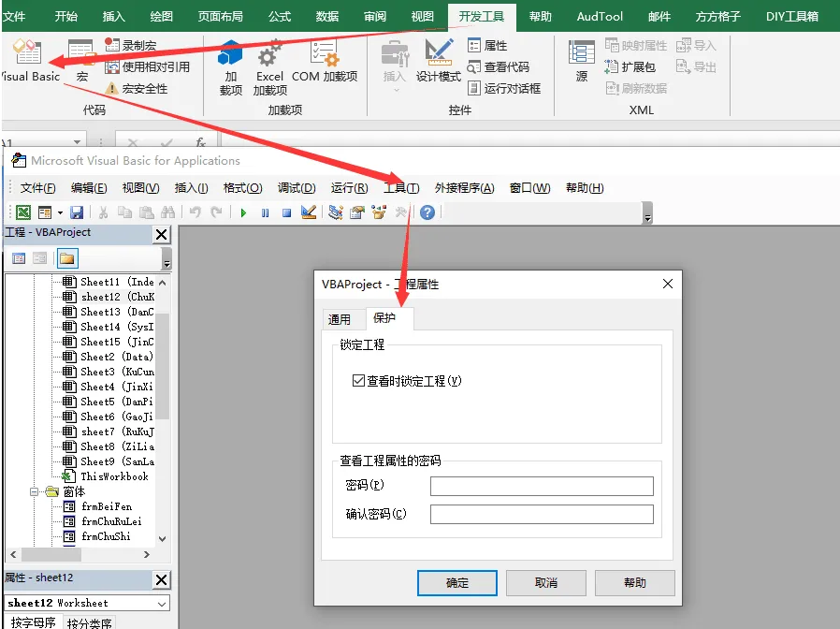
Task: Switch to the 通用 tab
Action: click(340, 319)
